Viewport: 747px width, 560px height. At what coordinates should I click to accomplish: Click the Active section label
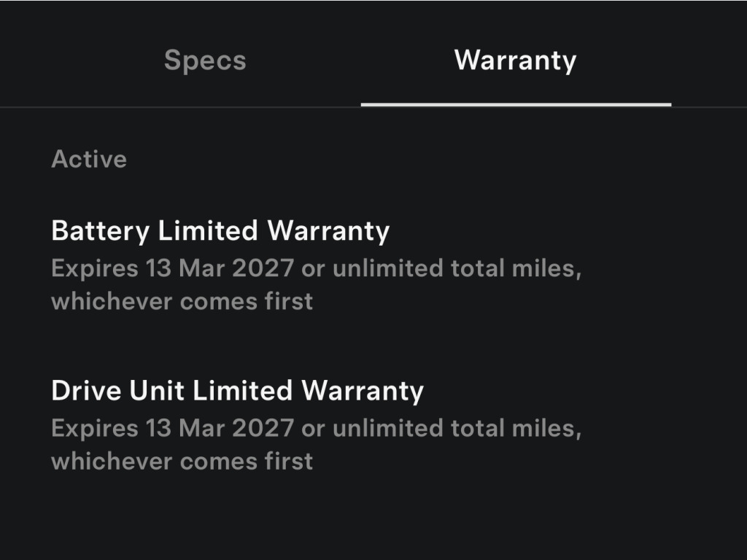pos(89,159)
